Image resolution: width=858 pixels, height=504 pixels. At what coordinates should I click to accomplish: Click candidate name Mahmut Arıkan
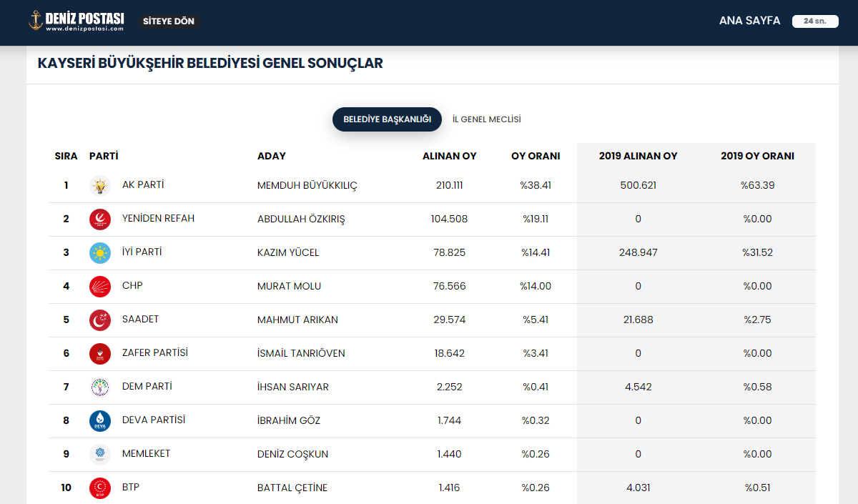pos(297,320)
